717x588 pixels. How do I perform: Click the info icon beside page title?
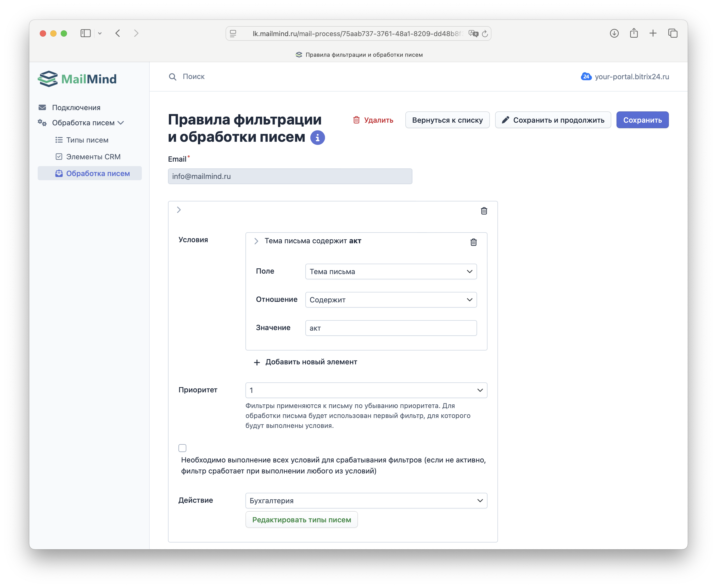[x=317, y=138]
